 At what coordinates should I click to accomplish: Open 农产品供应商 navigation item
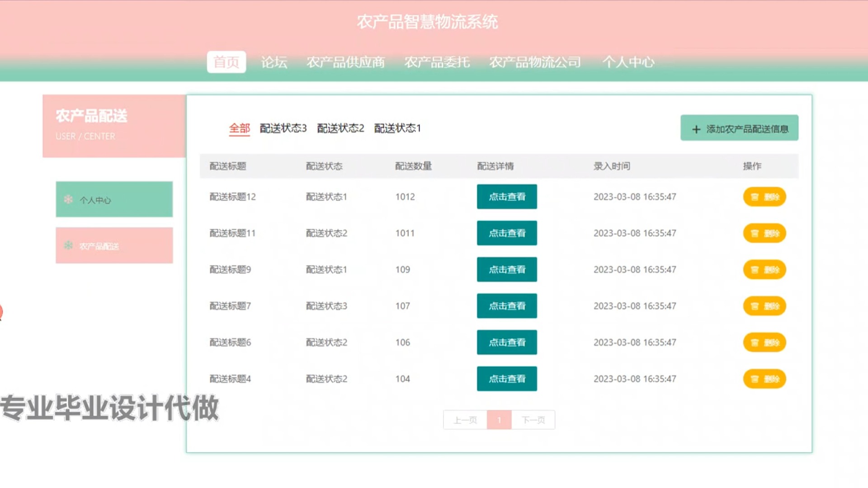point(345,62)
